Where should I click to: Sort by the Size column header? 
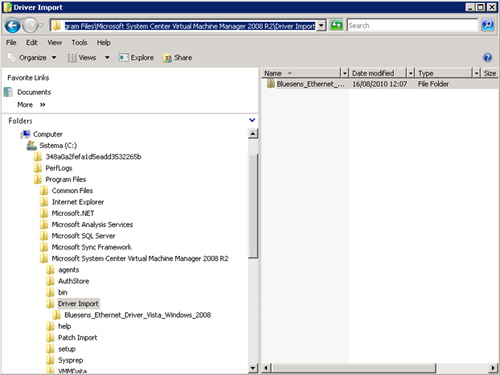point(490,73)
